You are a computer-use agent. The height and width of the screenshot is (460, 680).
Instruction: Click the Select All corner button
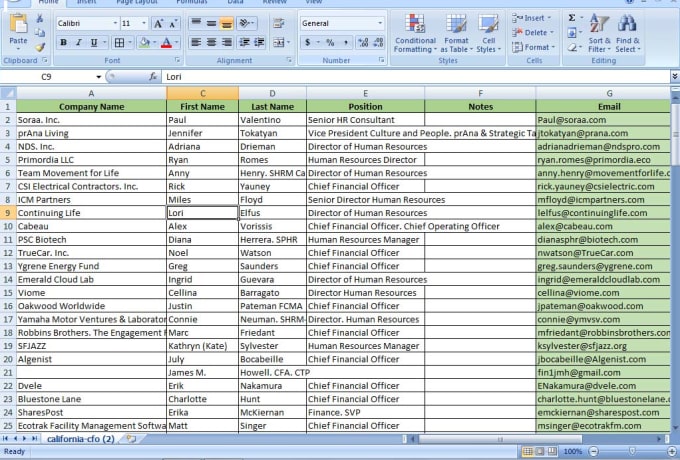click(8, 93)
